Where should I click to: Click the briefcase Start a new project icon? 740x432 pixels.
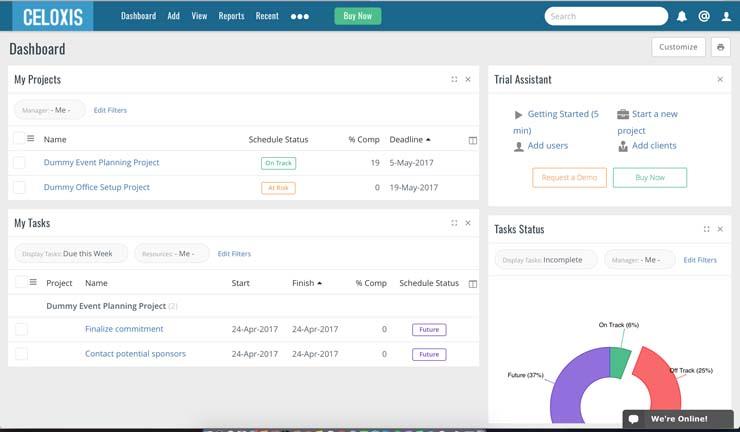click(623, 114)
